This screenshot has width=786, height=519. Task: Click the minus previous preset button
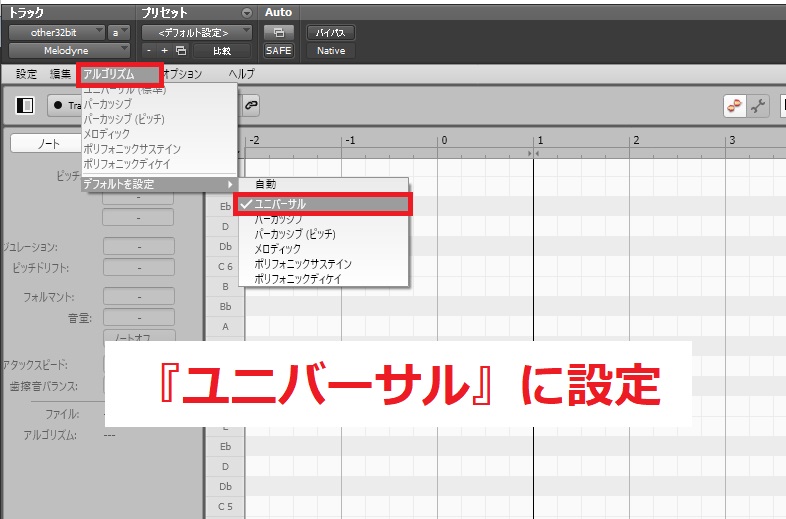pos(149,50)
